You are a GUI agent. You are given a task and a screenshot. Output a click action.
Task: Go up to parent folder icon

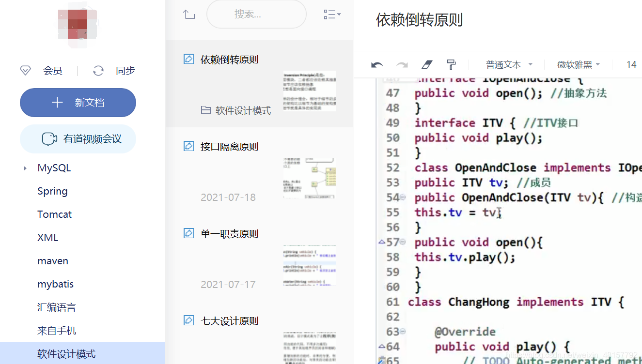pyautogui.click(x=189, y=15)
